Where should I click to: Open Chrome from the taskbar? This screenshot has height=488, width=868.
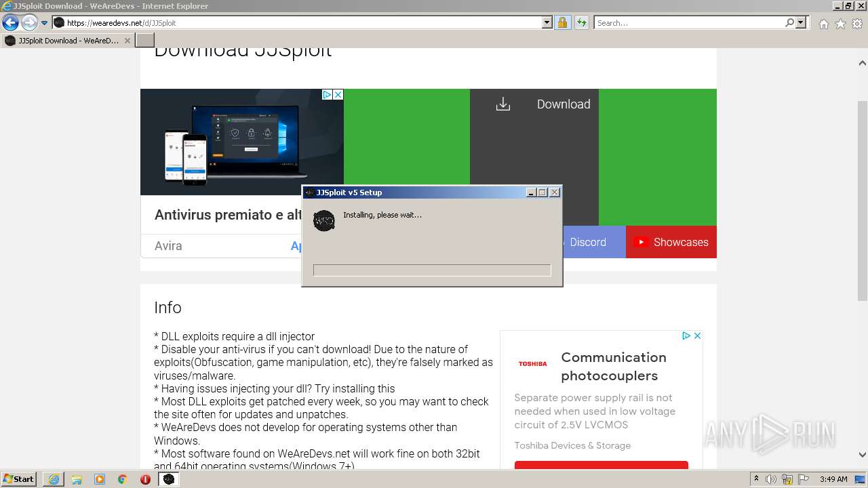pyautogui.click(x=123, y=479)
